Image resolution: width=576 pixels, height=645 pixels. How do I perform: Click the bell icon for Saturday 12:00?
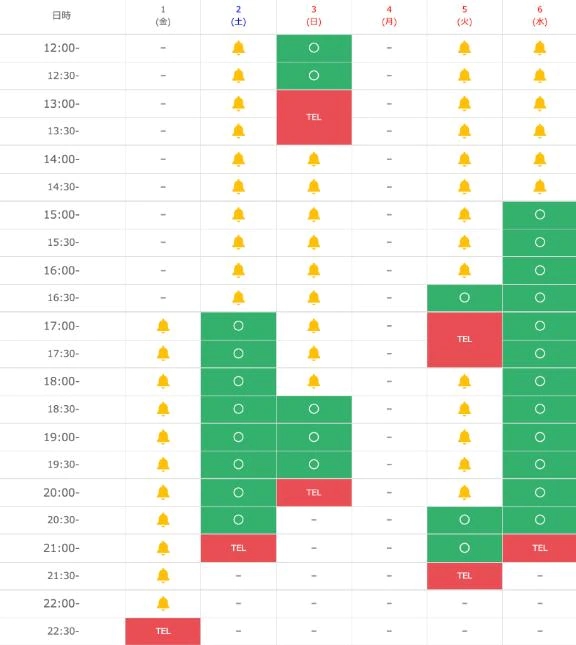[x=238, y=48]
